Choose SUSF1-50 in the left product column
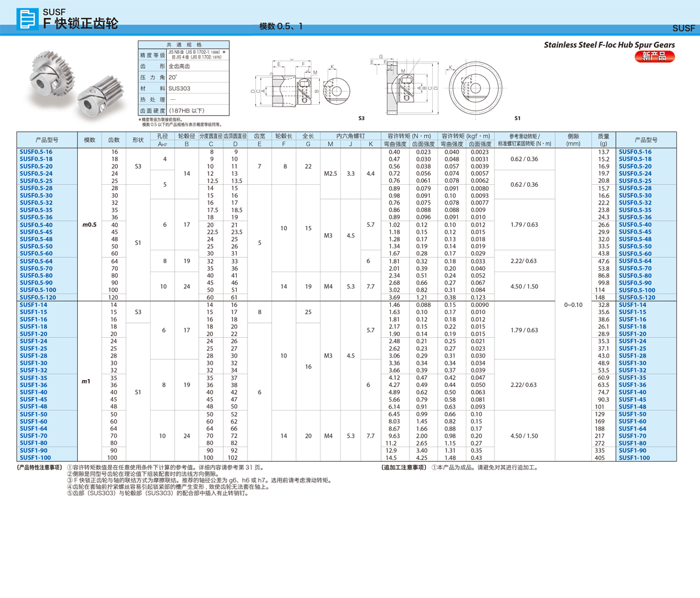Image resolution: width=700 pixels, height=598 pixels. pos(33,414)
